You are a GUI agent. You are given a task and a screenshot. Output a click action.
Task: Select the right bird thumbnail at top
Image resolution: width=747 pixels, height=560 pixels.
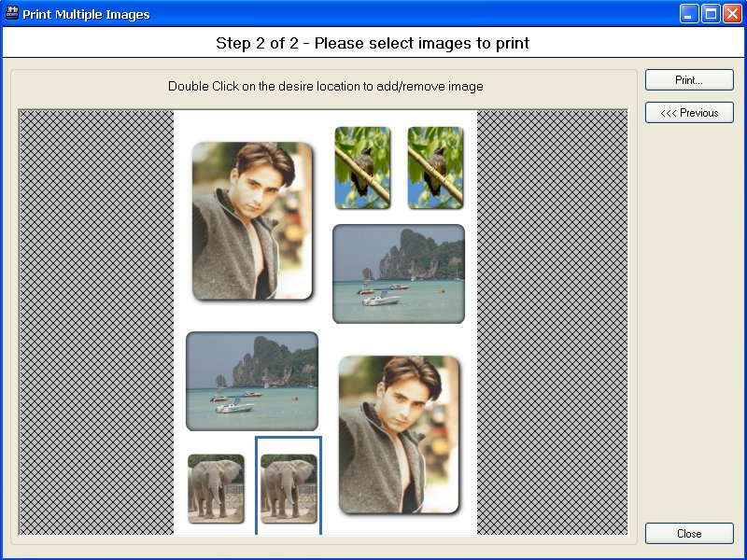(x=435, y=168)
